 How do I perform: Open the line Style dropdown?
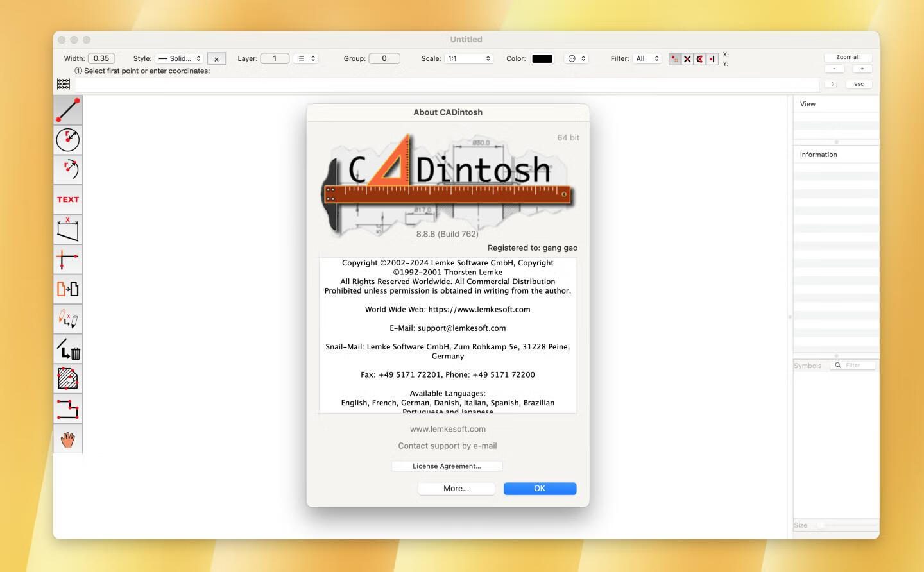pyautogui.click(x=180, y=58)
